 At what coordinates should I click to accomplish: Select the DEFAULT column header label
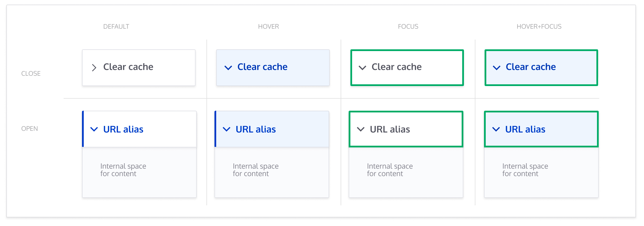click(116, 26)
